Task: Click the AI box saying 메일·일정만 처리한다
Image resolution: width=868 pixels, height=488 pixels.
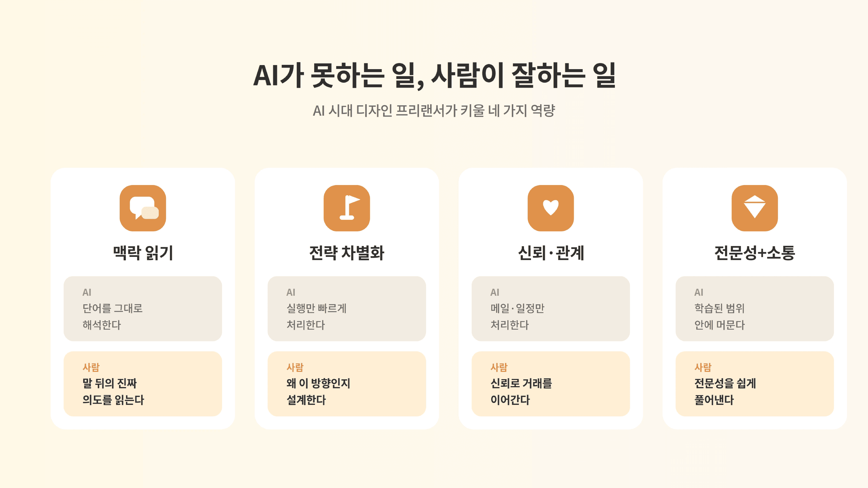Action: (551, 308)
